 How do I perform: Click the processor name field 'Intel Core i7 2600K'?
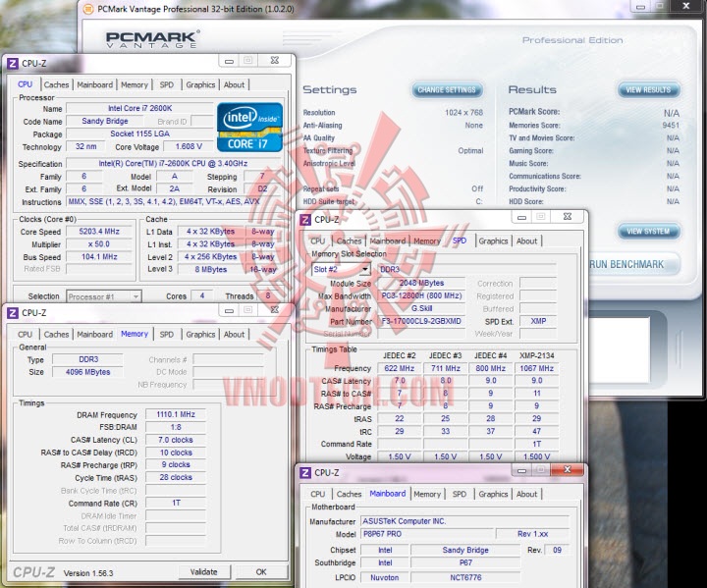click(x=139, y=108)
